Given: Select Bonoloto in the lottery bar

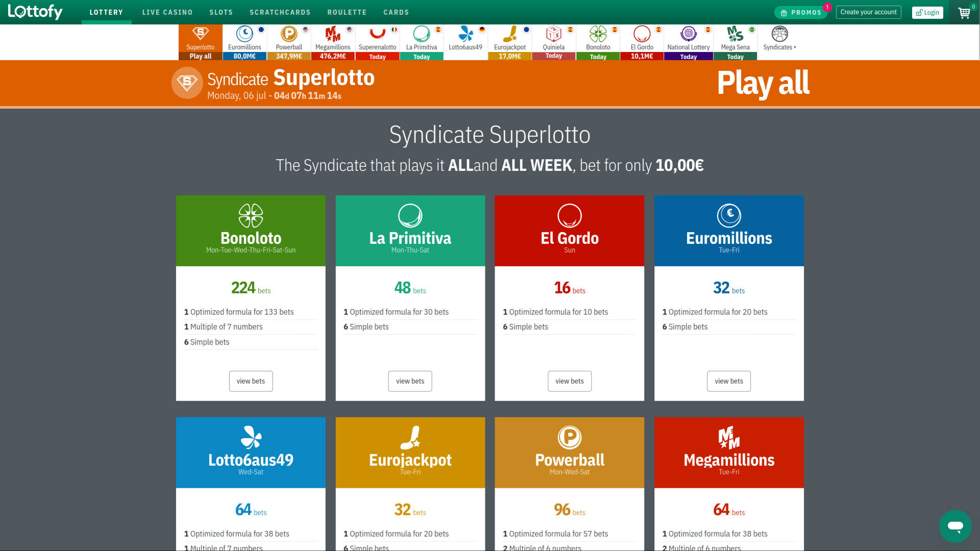Looking at the screenshot, I should [x=598, y=42].
